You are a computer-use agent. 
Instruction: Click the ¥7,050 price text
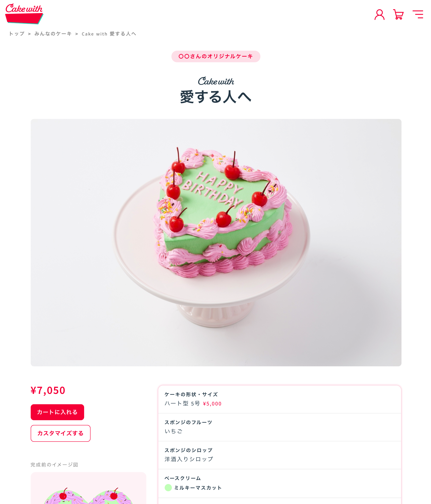point(48,390)
